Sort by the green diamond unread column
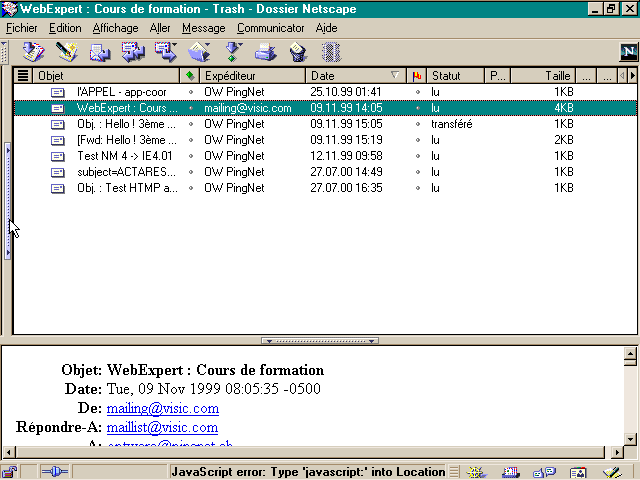Screen dimensions: 640x480 [190, 76]
